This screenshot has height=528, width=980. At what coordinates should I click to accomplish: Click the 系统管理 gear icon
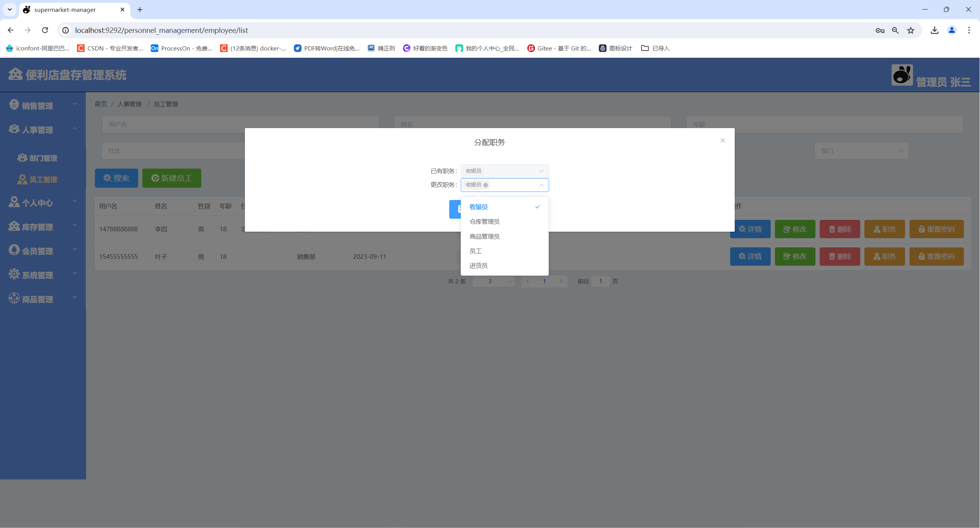(14, 274)
